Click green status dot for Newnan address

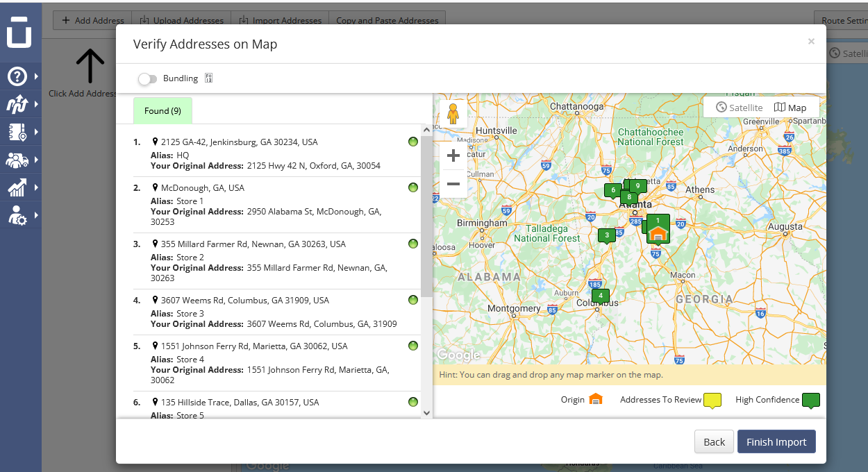[413, 244]
